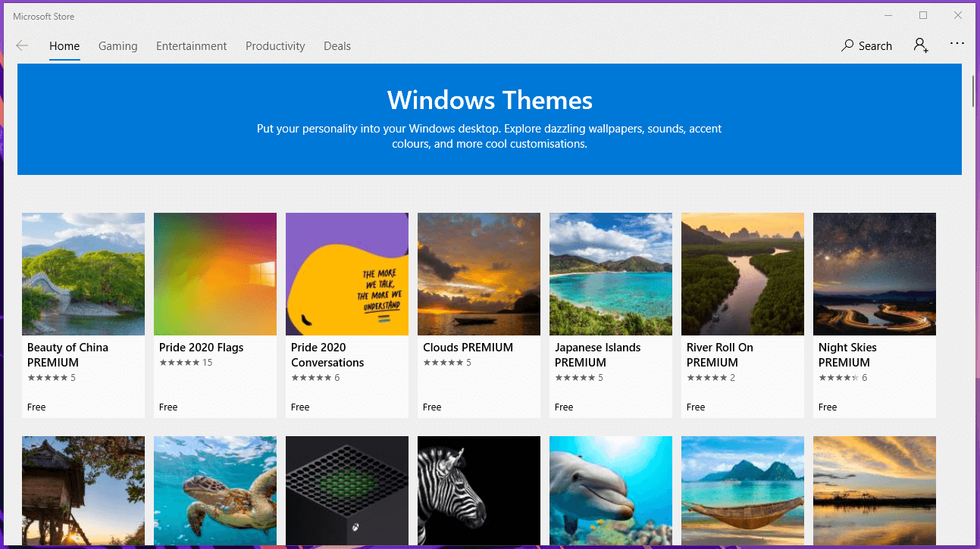Open Pride 2020 Flags theme thumbnail
980x549 pixels.
point(215,274)
